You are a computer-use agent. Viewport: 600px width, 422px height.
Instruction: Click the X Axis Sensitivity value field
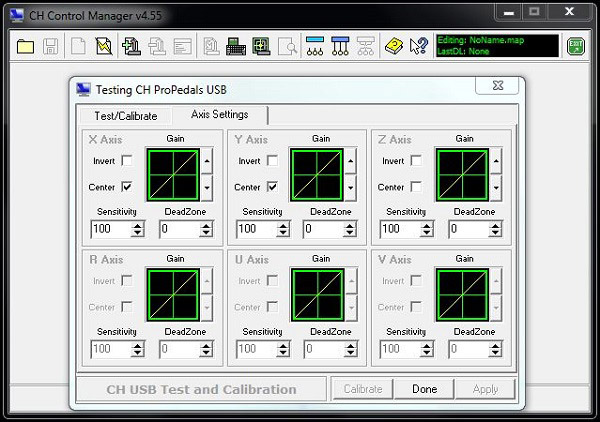[x=111, y=229]
